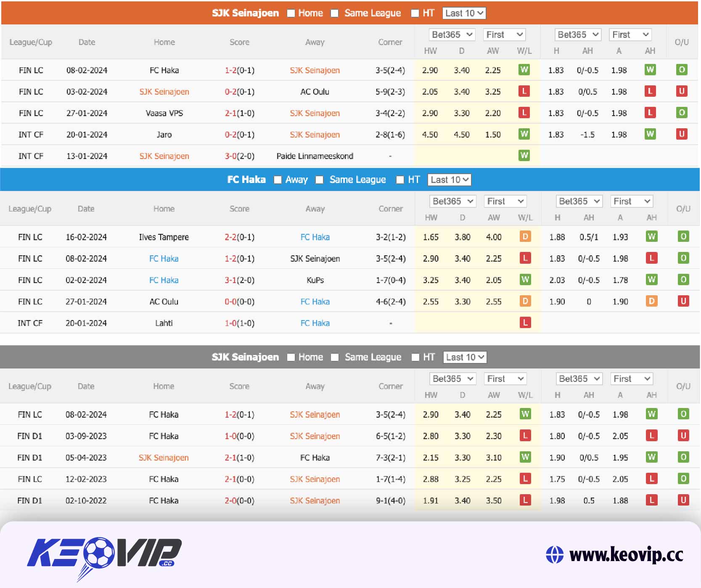Check HT checkbox in the gray SJK header
Screen dimensions: 701x588
pos(415,358)
